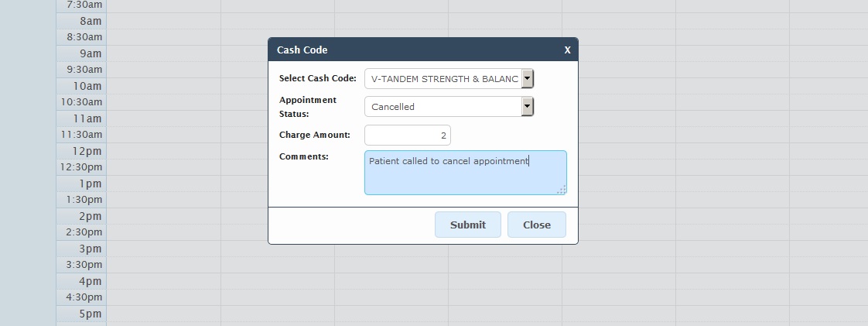Click the Cash Code dialog title bar
Image resolution: width=868 pixels, height=326 pixels.
(418, 50)
